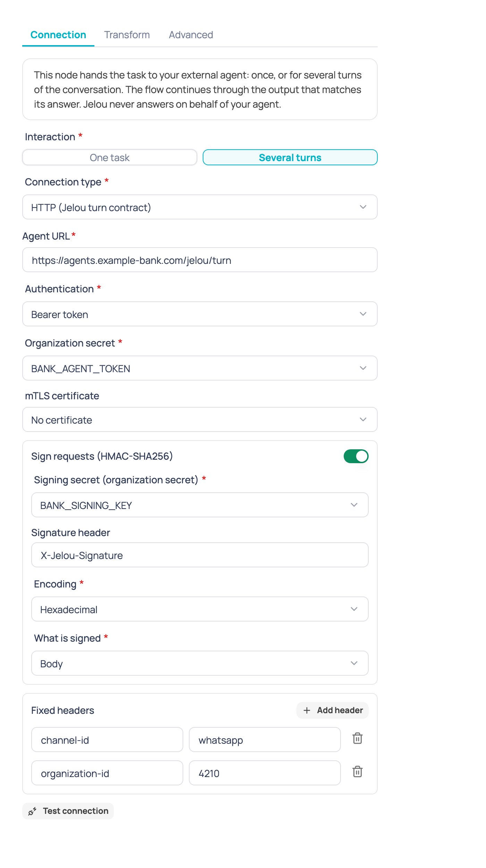
Task: Select the Several turns interaction option
Action: click(290, 158)
